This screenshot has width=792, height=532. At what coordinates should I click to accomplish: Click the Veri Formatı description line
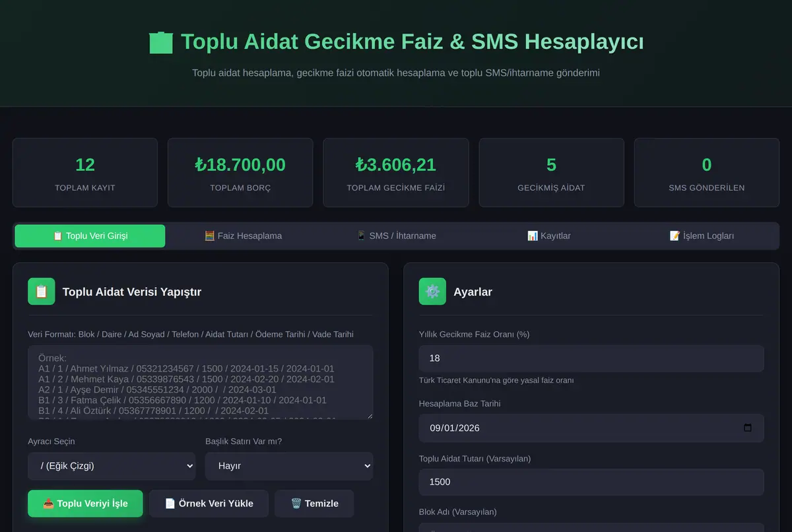[191, 335]
